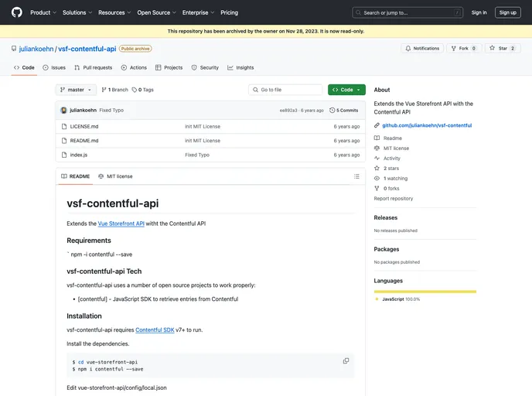The height and width of the screenshot is (396, 532).
Task: Select the Code tab
Action: click(x=24, y=67)
